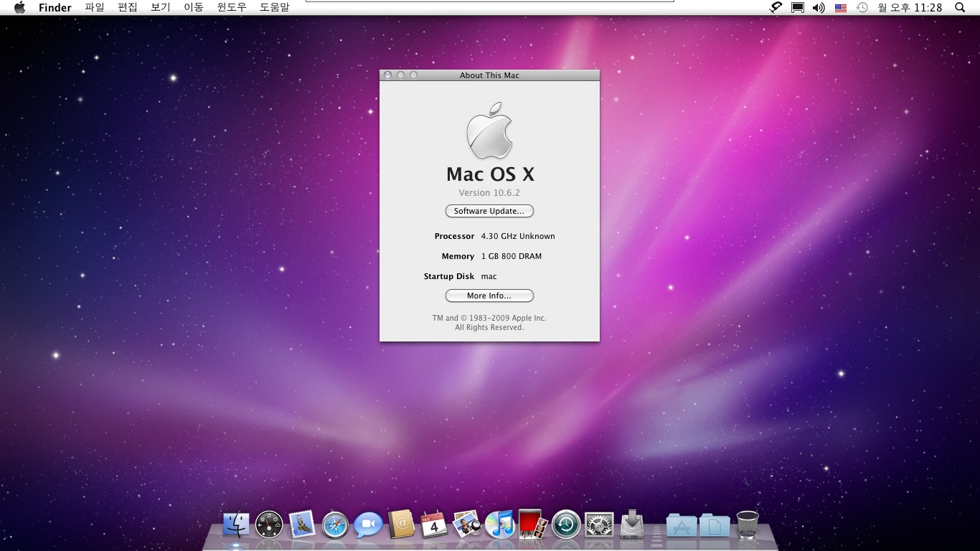Open iTunes music note icon
Image resolution: width=980 pixels, height=551 pixels.
500,524
